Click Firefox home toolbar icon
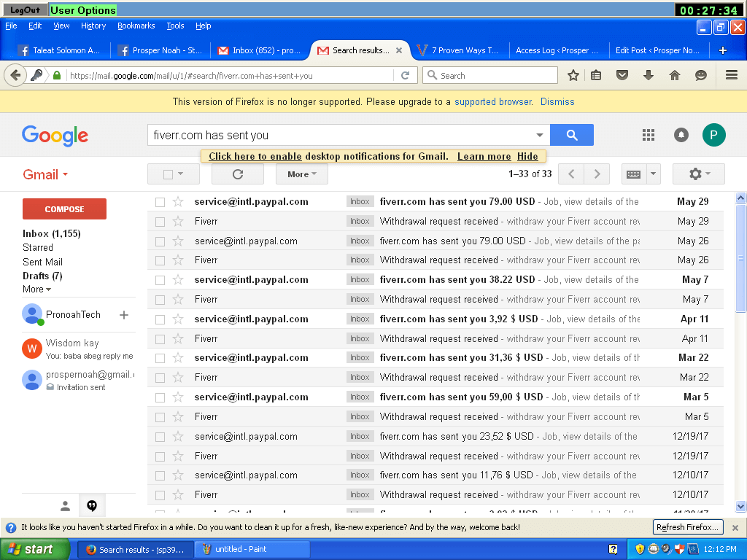 point(675,75)
